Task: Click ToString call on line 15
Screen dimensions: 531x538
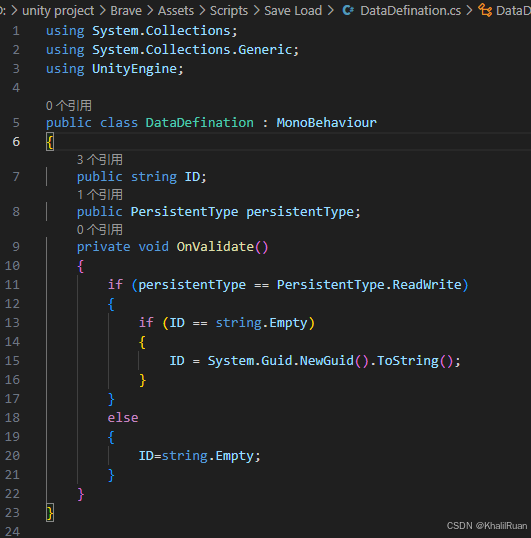Action: point(408,361)
